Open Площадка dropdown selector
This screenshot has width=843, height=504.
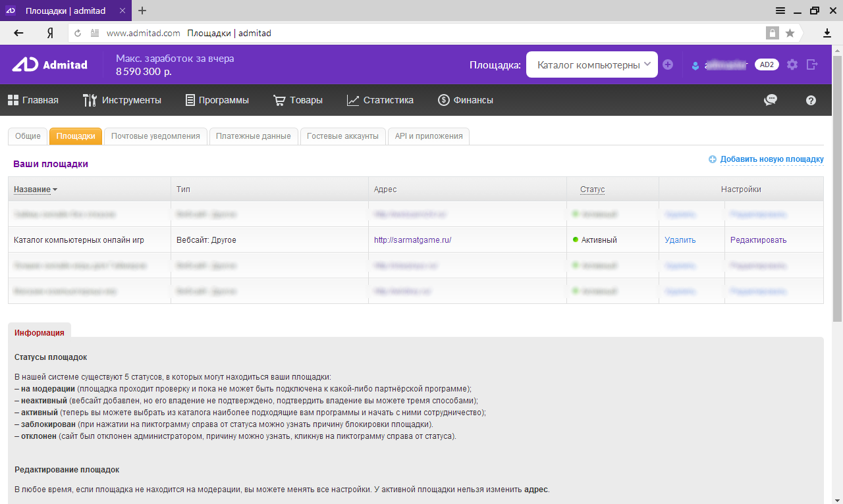[592, 64]
